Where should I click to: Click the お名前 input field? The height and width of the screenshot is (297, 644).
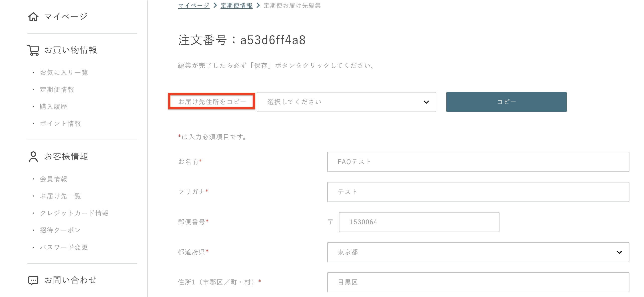point(478,162)
